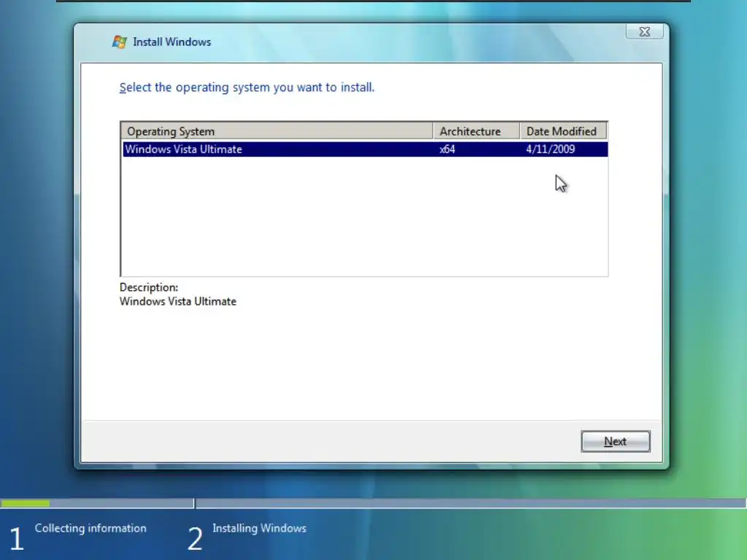Close the Install Windows dialog
Screen dimensions: 747x560
[x=645, y=31]
